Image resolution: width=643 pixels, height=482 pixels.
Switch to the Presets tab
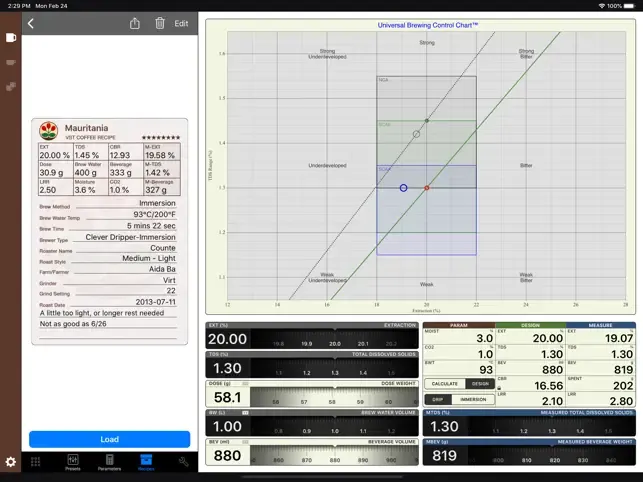[73, 462]
